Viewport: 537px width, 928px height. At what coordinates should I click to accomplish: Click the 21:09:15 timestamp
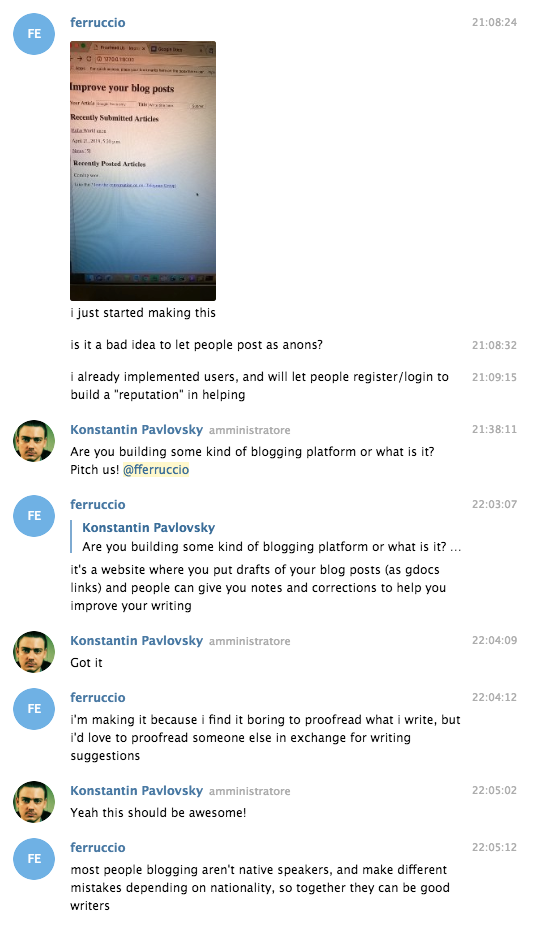pos(494,377)
